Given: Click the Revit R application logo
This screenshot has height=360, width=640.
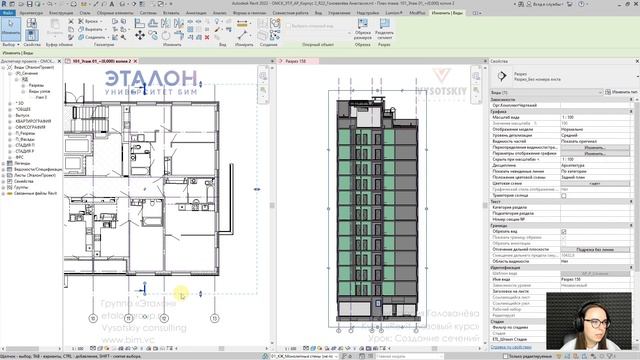Looking at the screenshot, I should click(4, 4).
